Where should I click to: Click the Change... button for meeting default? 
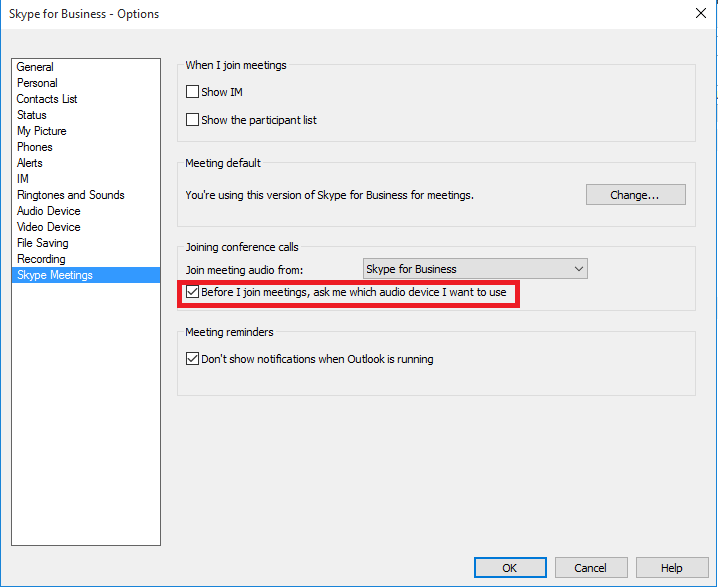click(x=636, y=195)
